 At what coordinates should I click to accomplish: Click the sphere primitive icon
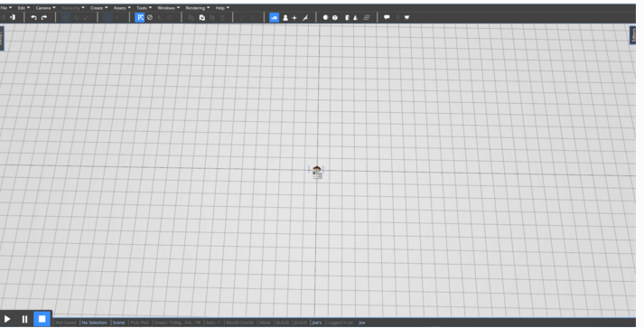tap(325, 18)
